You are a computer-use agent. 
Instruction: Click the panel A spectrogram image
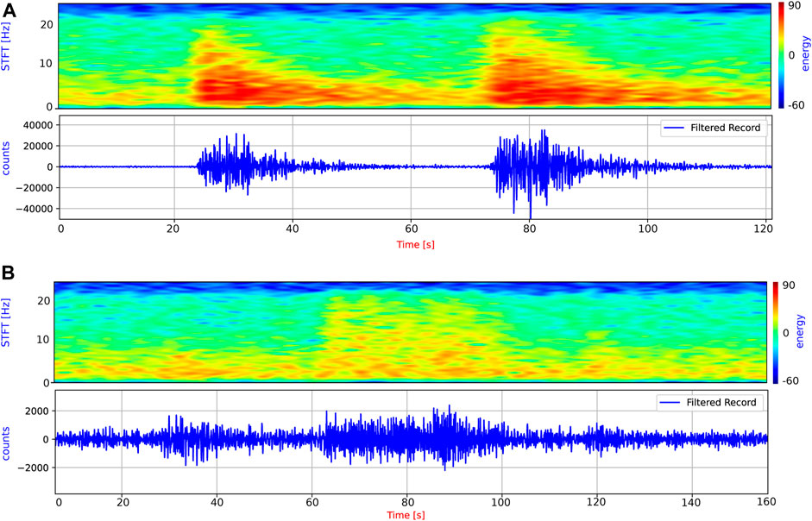pyautogui.click(x=414, y=55)
